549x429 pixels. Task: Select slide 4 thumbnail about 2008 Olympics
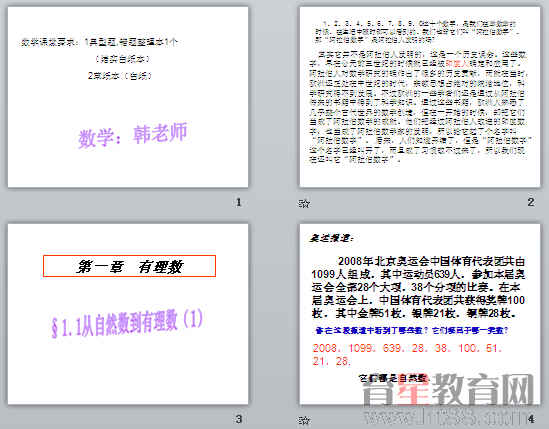pos(420,314)
